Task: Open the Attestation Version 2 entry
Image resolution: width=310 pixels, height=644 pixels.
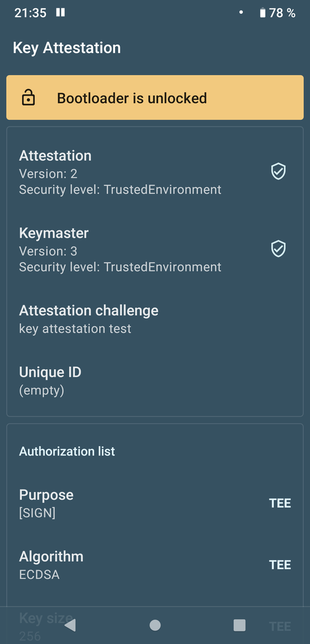Action: (155, 172)
